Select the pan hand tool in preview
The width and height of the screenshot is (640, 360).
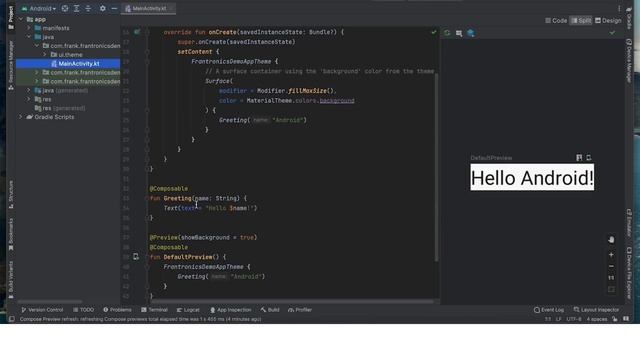[x=611, y=240]
